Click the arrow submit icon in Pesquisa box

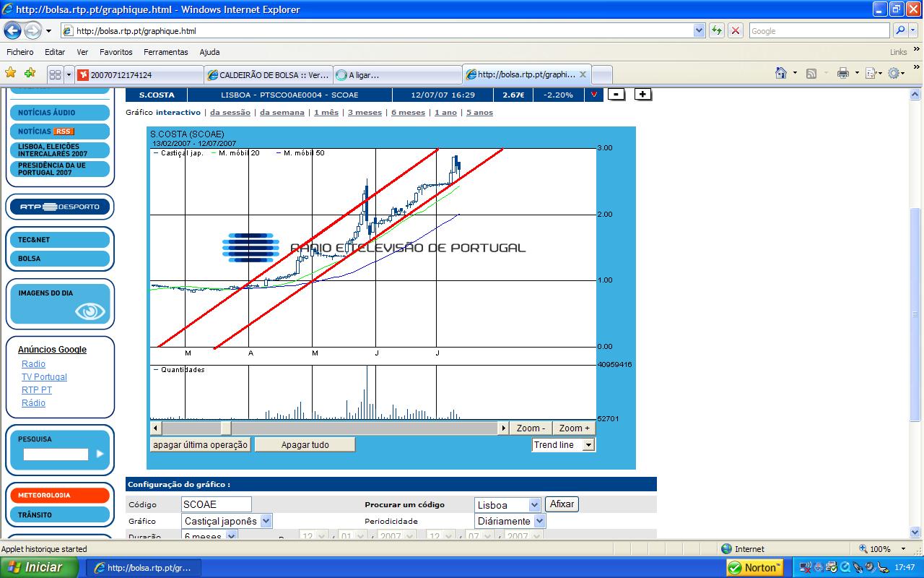100,454
